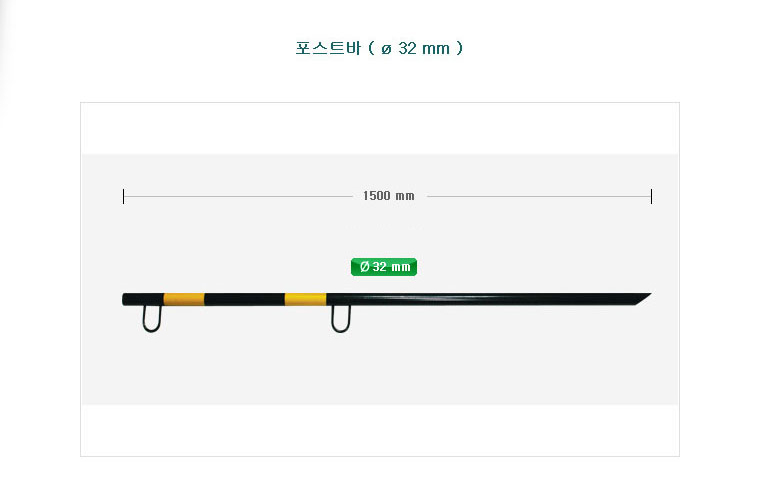Click the 포스트바 word in the heading
This screenshot has height=495, width=760.
point(328,48)
